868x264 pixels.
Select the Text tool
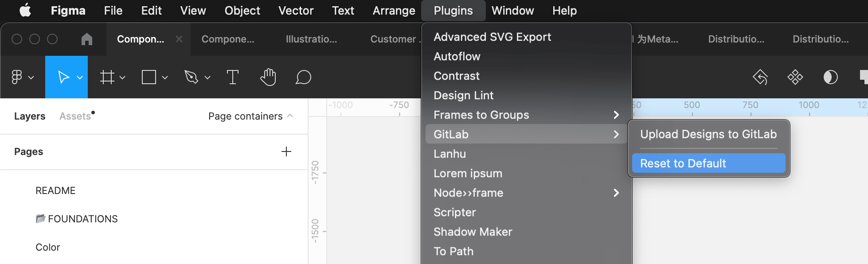click(x=233, y=77)
